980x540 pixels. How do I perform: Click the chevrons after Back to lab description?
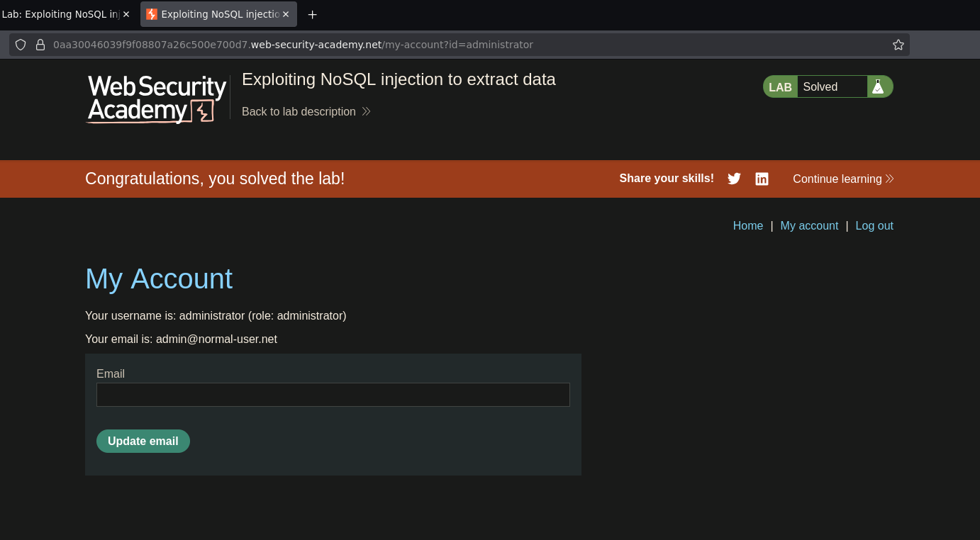(x=366, y=111)
